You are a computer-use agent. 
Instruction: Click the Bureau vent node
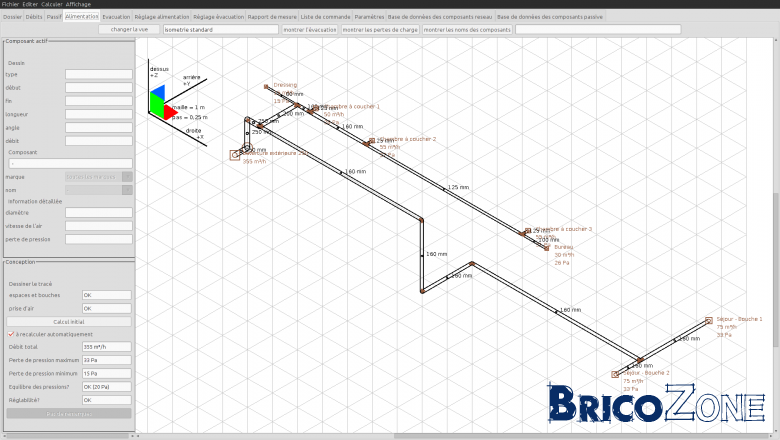547,248
